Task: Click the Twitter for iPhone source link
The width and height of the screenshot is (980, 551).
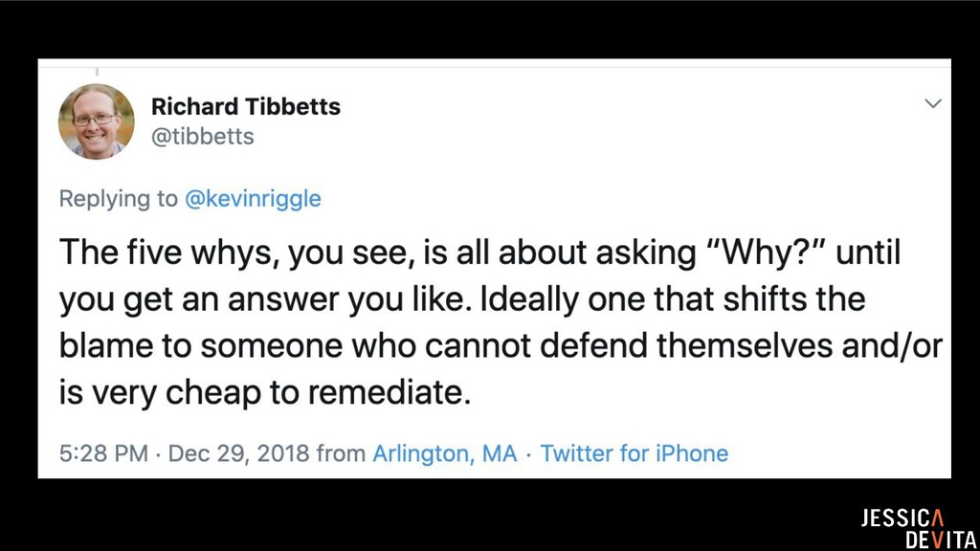Action: click(635, 452)
